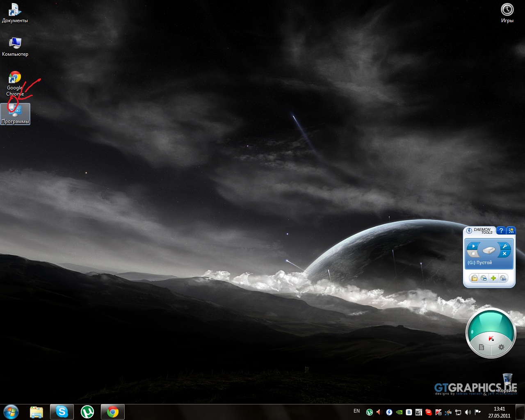Click the yellow folder disc icon in DAEMON Tools

[474, 278]
